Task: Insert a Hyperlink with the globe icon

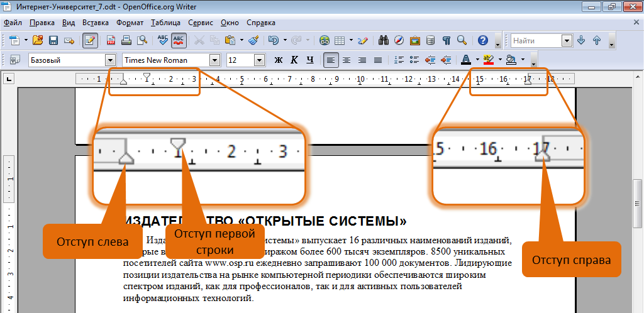Action: pos(325,40)
